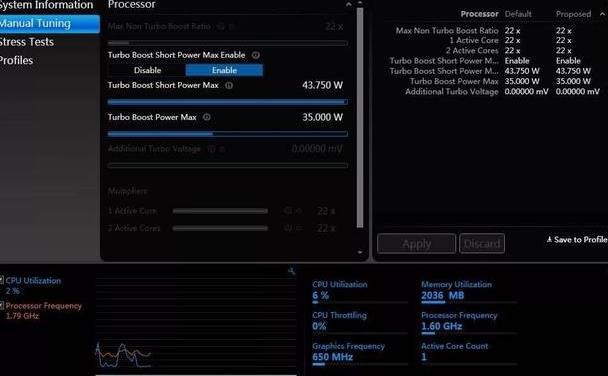The width and height of the screenshot is (608, 376).
Task: Select Enable for Turbo Boost Short Power Max
Action: [224, 70]
